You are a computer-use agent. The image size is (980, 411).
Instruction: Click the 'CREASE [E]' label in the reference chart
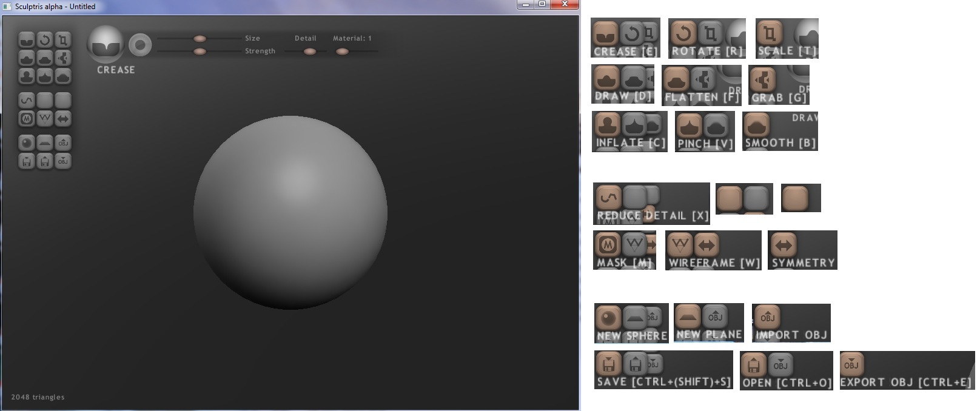625,52
